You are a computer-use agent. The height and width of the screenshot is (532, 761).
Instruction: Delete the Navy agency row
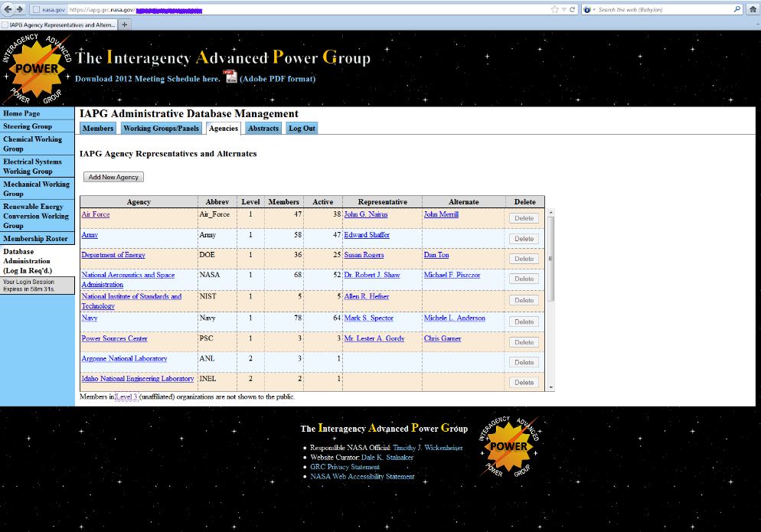pos(524,321)
